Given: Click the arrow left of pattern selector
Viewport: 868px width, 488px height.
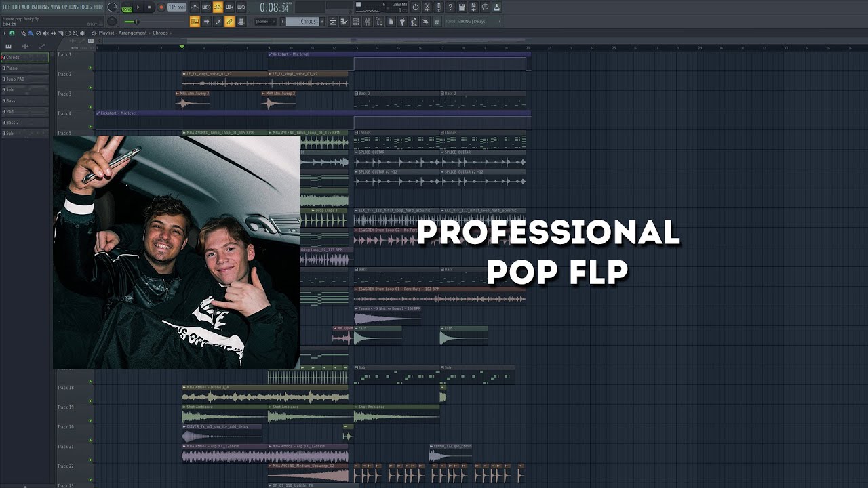Looking at the screenshot, I should pos(283,22).
